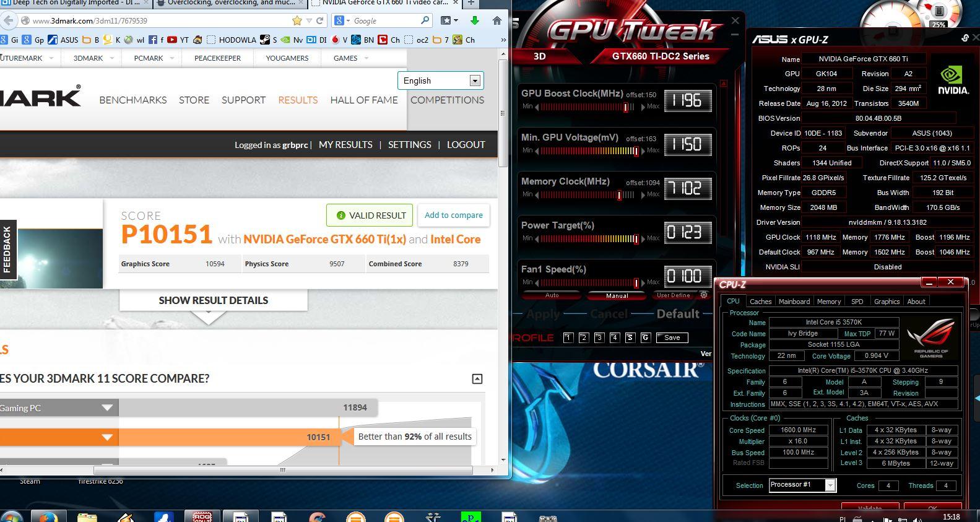980x522 pixels.
Task: Open Windows Start menu
Action: coord(12,517)
